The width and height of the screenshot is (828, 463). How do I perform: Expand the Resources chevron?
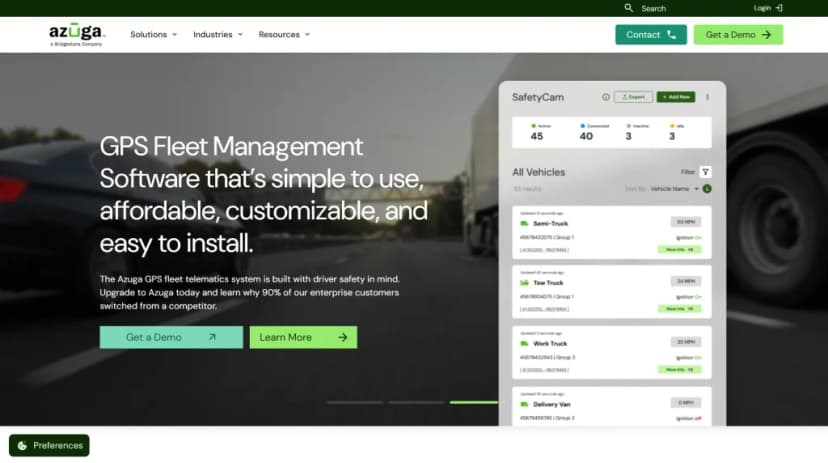click(307, 35)
